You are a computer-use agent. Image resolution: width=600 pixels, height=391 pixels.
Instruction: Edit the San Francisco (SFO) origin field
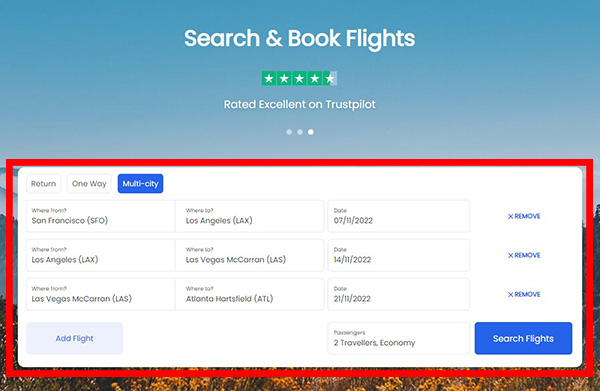101,216
